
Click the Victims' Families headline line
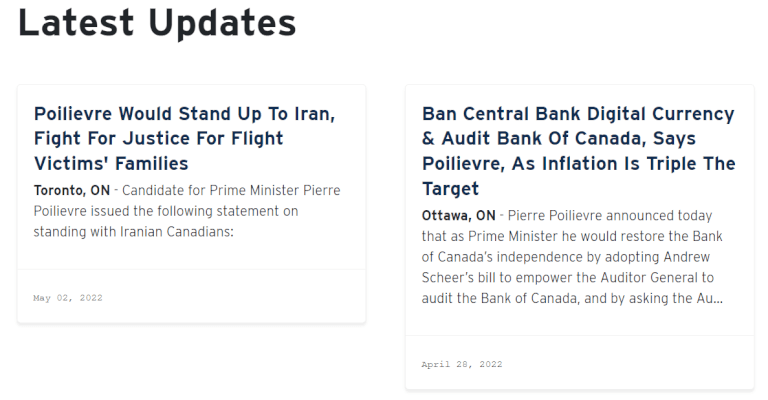pos(111,164)
